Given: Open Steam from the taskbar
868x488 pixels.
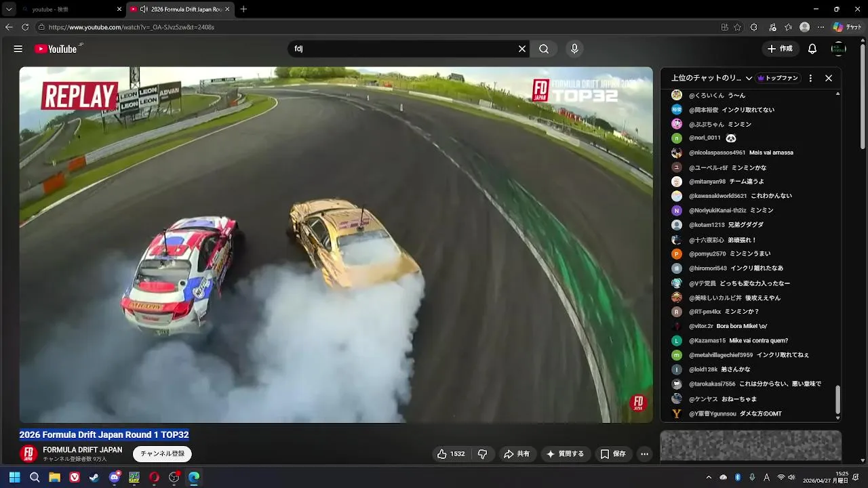Looking at the screenshot, I should click(x=94, y=477).
